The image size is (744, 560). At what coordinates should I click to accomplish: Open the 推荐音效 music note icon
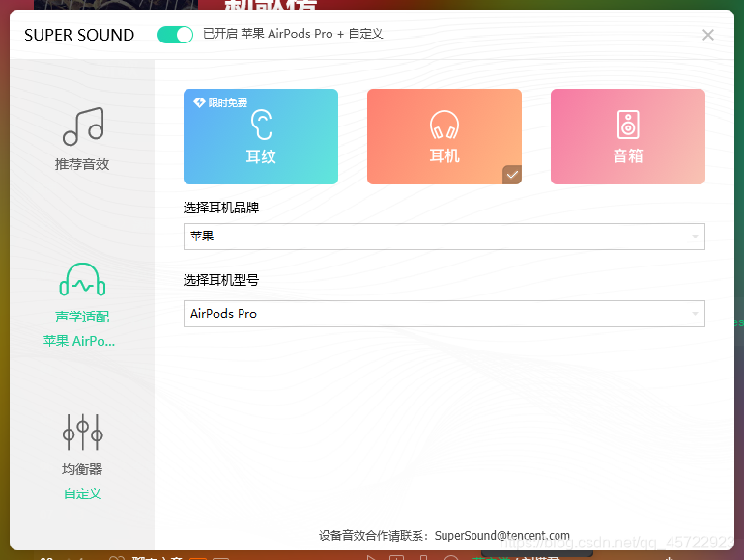point(83,126)
